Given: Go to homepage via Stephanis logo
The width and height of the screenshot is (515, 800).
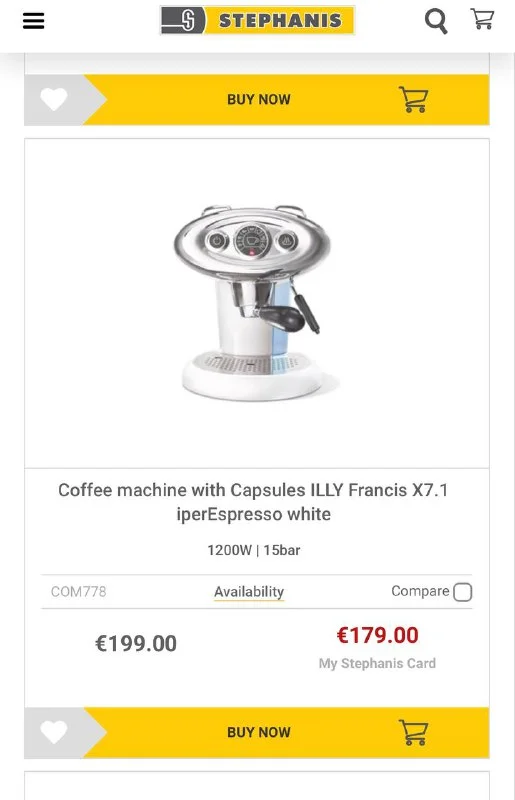Looking at the screenshot, I should click(x=257, y=20).
